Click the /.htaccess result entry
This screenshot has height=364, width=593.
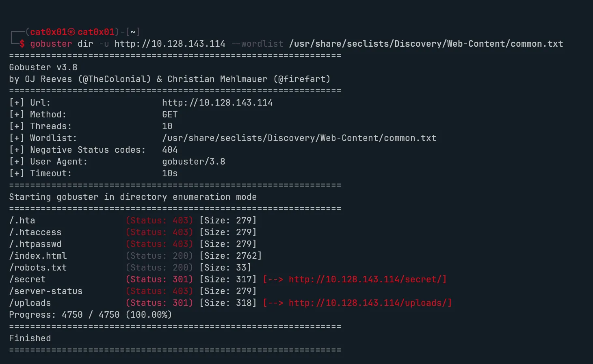click(35, 232)
